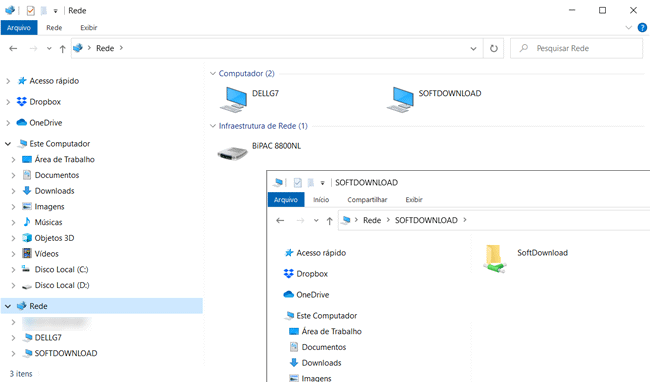Switch to the Rede ribbon tab
Screen dimensions: 650x382
pyautogui.click(x=54, y=28)
